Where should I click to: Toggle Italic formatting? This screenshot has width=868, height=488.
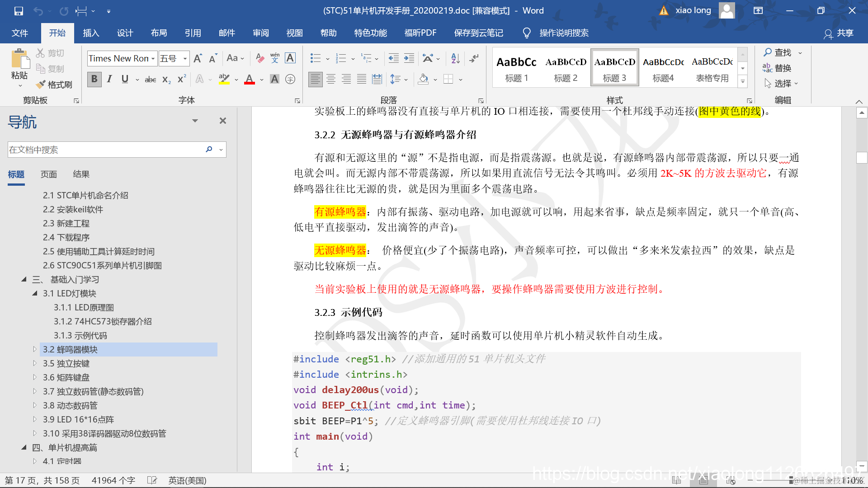(109, 79)
